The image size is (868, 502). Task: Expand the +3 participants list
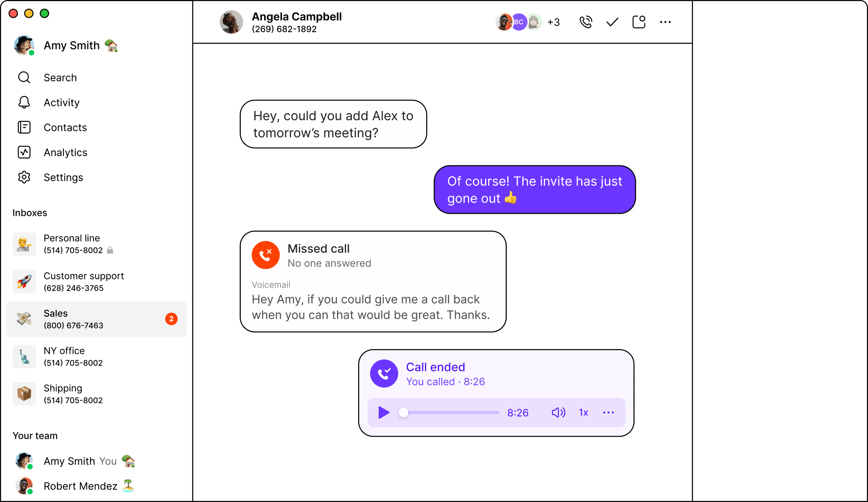pos(554,22)
